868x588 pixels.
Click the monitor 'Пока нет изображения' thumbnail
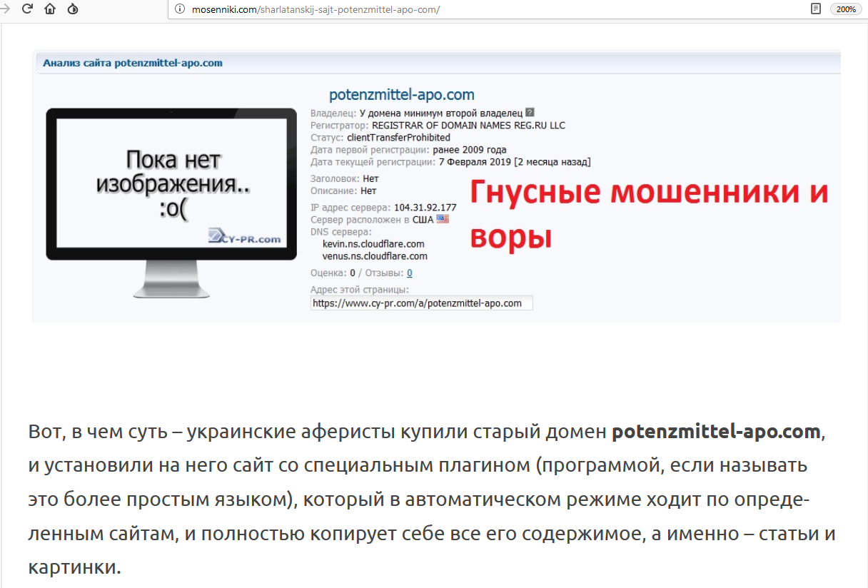(171, 184)
